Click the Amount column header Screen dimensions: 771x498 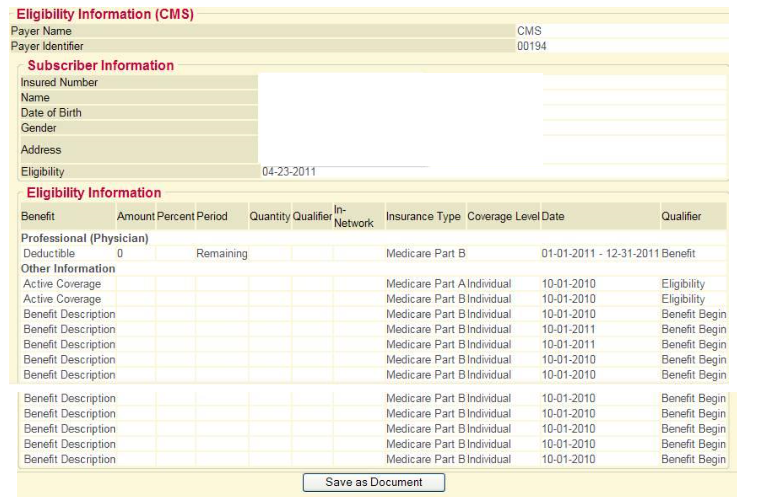coord(135,217)
